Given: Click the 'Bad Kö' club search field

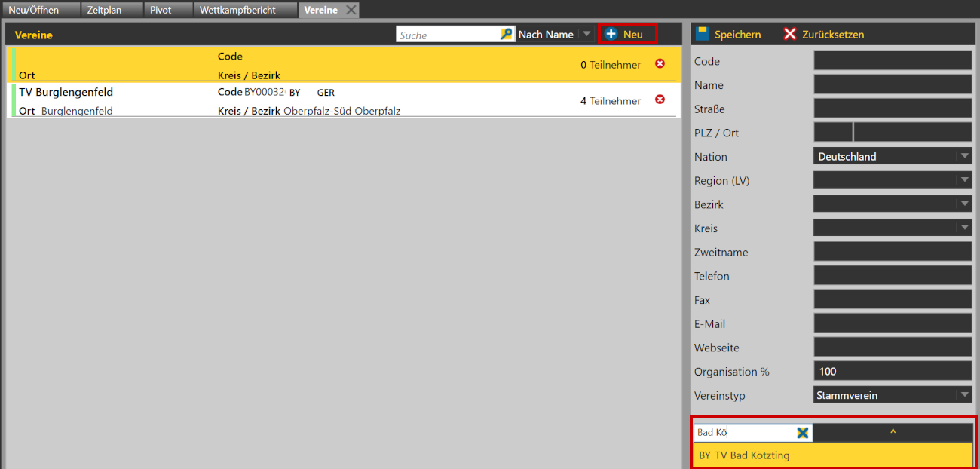Looking at the screenshot, I should (x=745, y=433).
